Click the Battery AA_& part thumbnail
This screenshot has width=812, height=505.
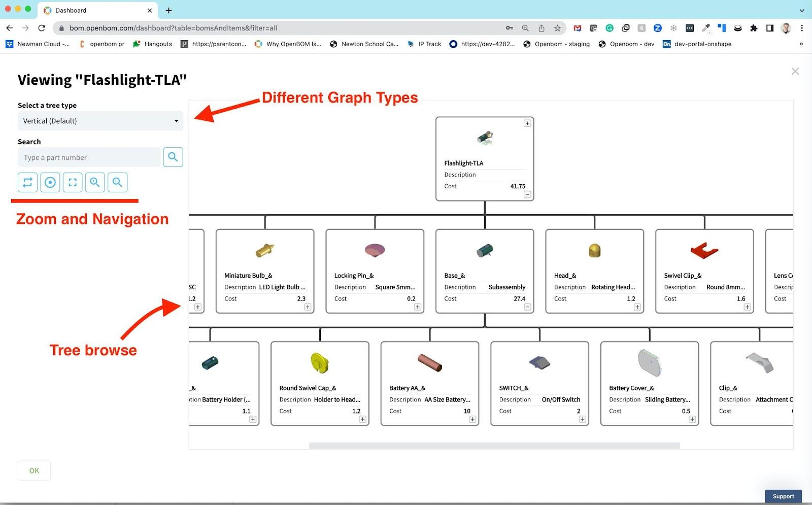tap(430, 362)
